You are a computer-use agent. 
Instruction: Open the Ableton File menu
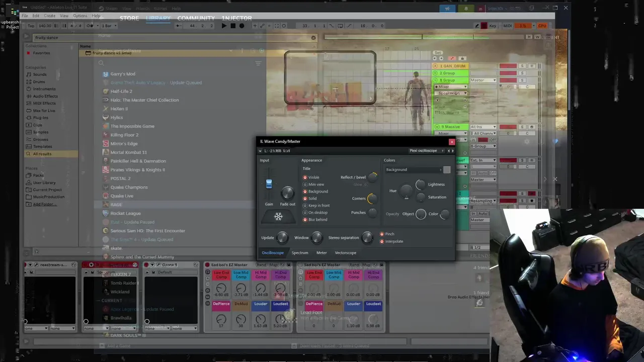point(25,16)
